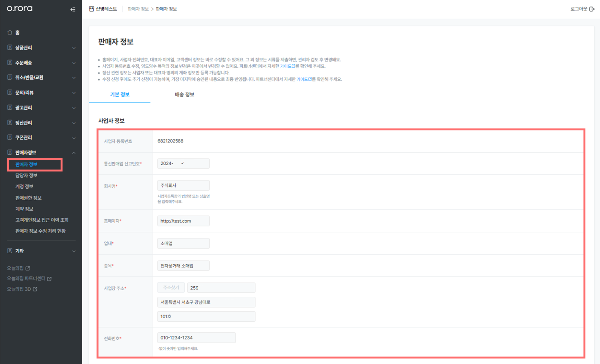600x364 pixels.
Task: Click the logout icon at top right
Action: pos(592,9)
